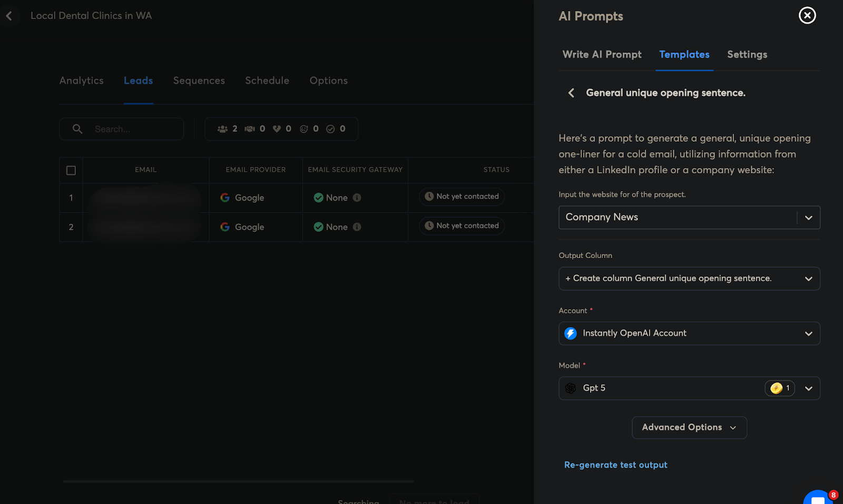Click the info icon beside second None gateway

[x=357, y=227]
